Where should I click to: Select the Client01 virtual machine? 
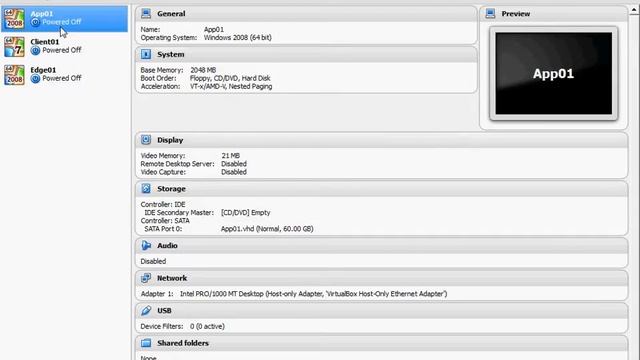(64, 46)
